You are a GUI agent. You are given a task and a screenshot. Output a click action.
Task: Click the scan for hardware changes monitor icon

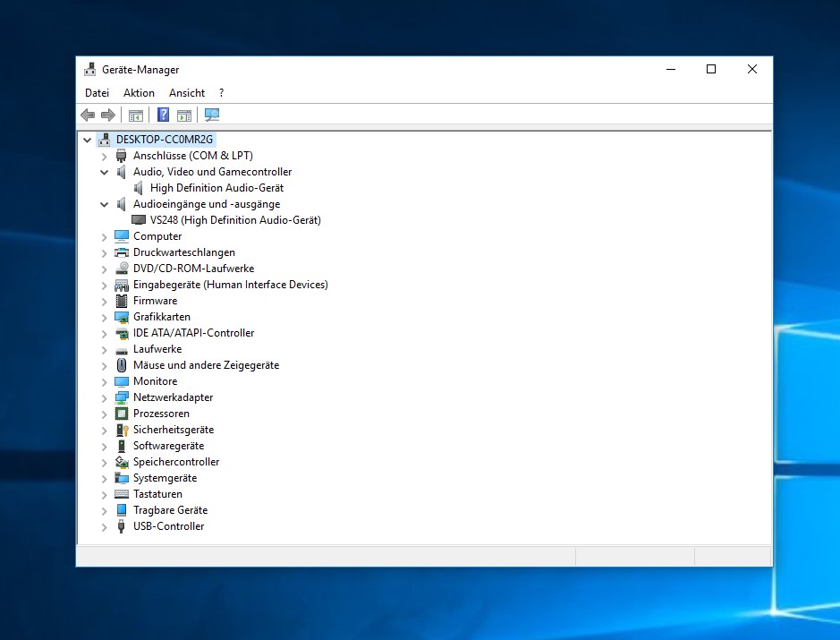pos(212,115)
